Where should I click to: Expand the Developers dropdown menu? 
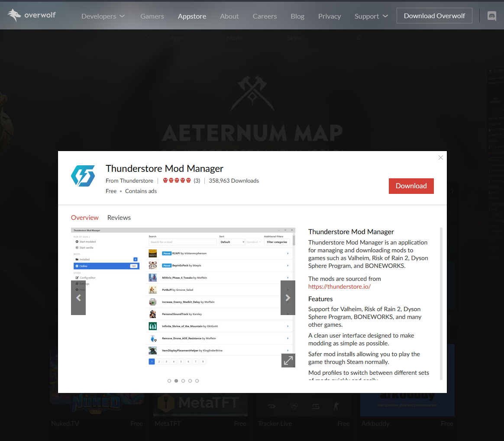(x=103, y=16)
